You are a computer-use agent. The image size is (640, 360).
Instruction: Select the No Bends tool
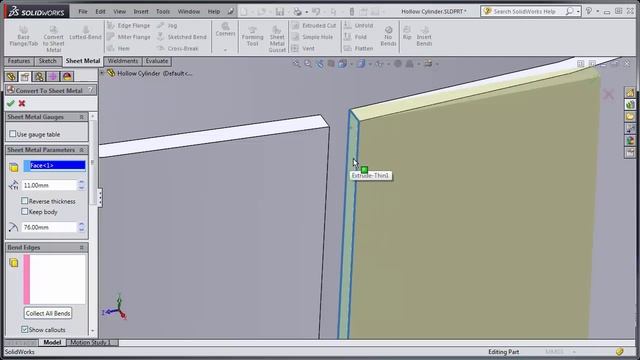point(388,36)
